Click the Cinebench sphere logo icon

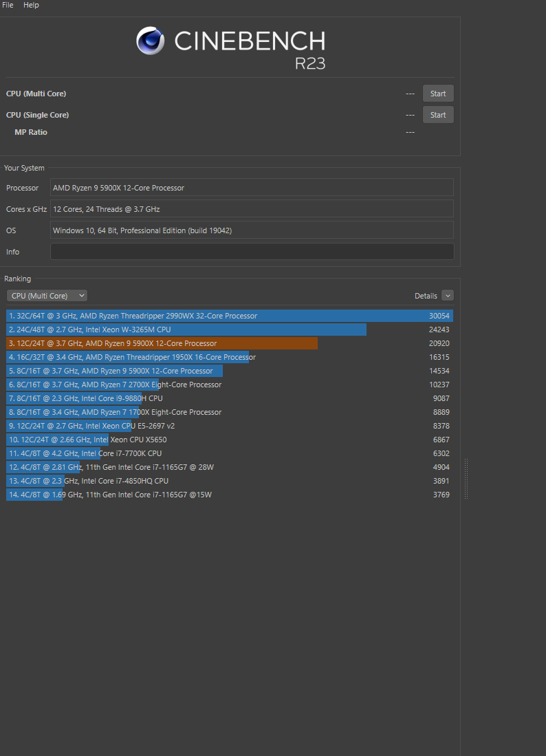(151, 41)
